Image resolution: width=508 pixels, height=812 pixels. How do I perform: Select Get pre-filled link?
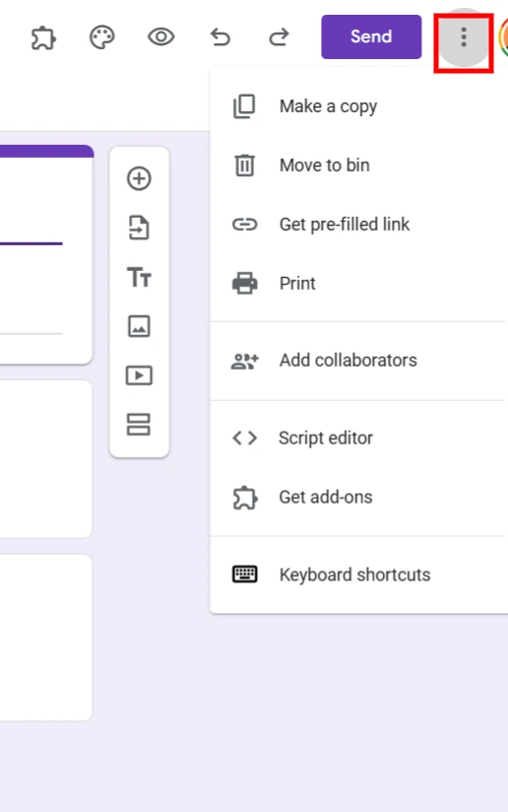coord(357,225)
